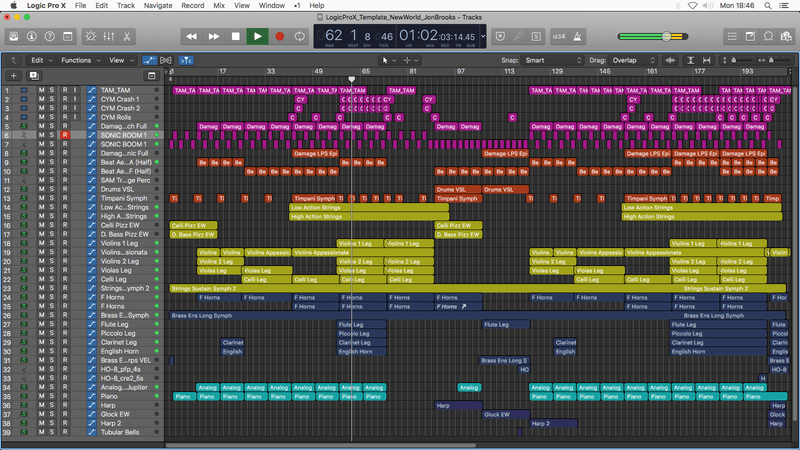Add a new track with plus button

tap(14, 76)
